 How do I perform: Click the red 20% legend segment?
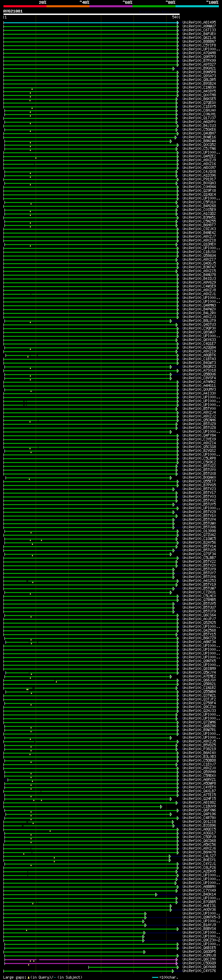[x=25, y=6]
